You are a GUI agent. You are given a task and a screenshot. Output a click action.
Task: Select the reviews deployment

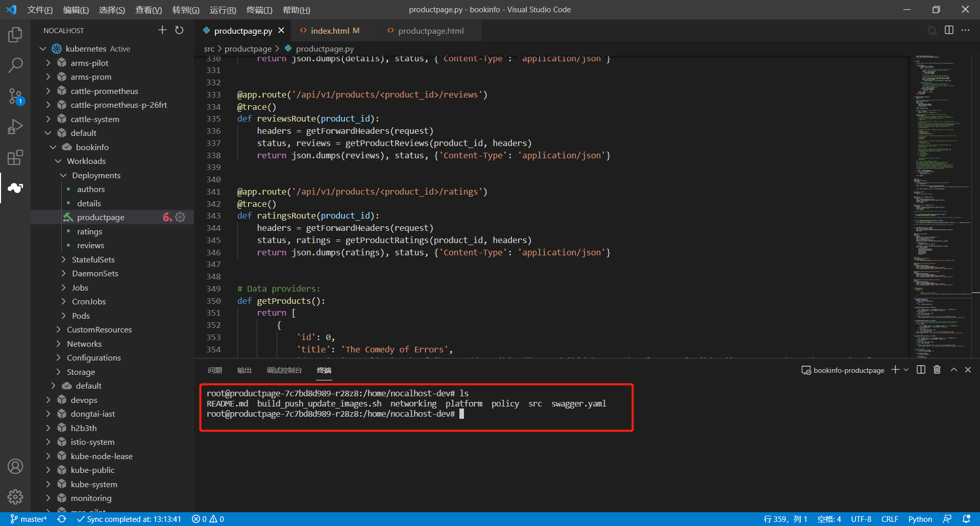90,245
